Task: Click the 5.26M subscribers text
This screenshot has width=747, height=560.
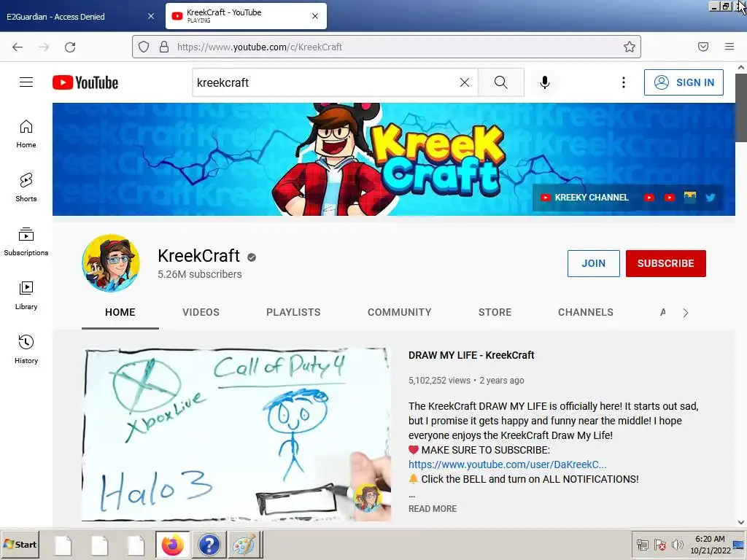Action: click(200, 274)
